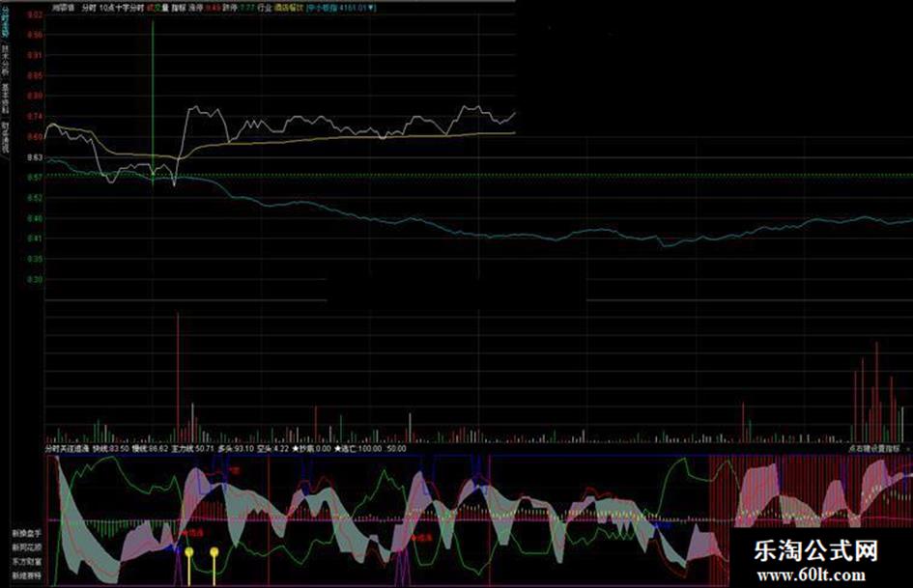Open the 东方财富 bottom link
The width and height of the screenshot is (913, 588).
27,562
